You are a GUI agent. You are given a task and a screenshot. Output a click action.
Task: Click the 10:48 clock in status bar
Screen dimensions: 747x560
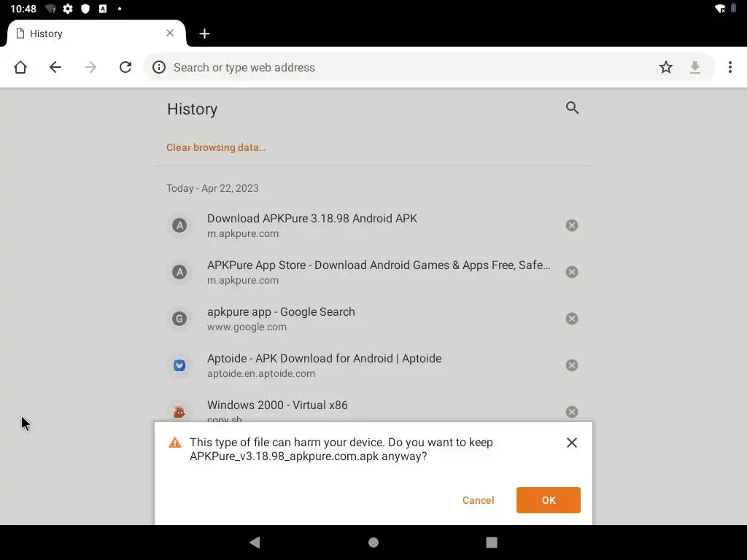coord(23,9)
